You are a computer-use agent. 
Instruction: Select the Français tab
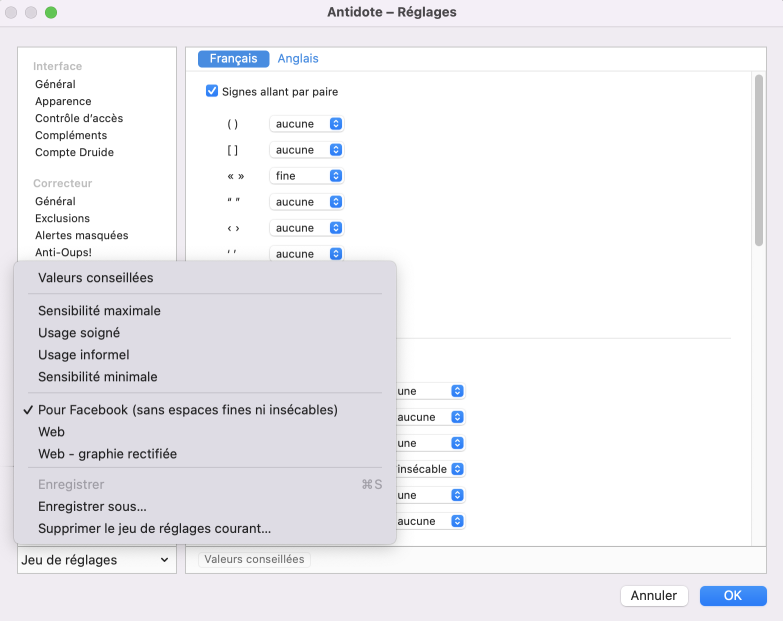233,59
